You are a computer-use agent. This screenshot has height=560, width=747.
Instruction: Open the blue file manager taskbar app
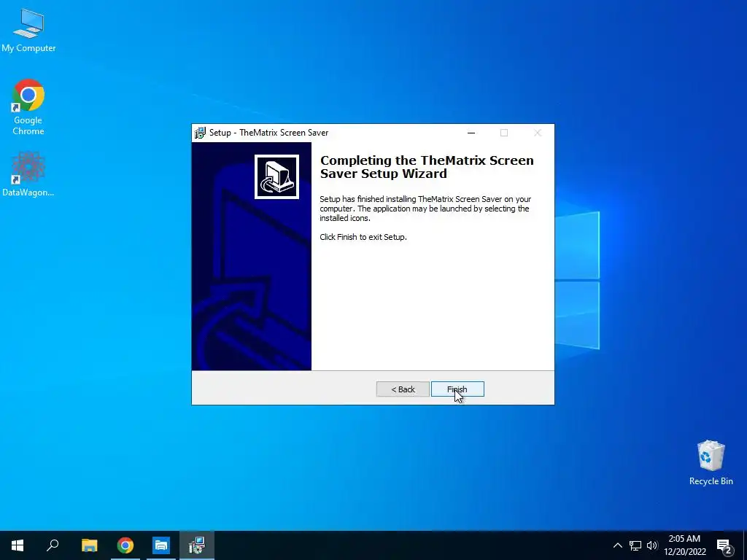[x=161, y=545]
